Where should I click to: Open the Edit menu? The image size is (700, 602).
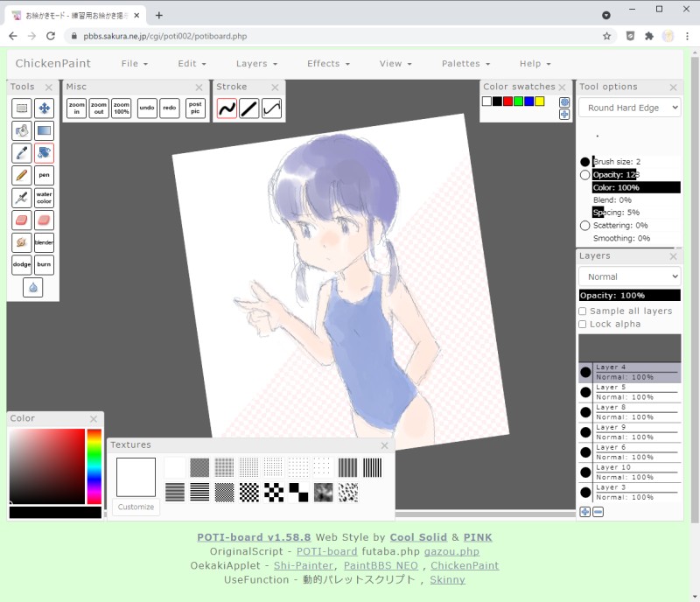pos(192,64)
